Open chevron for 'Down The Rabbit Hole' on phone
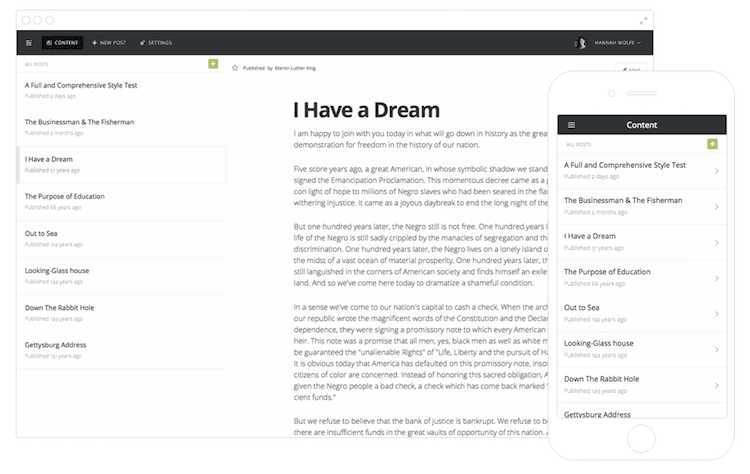This screenshot has height=474, width=750. pos(717,386)
